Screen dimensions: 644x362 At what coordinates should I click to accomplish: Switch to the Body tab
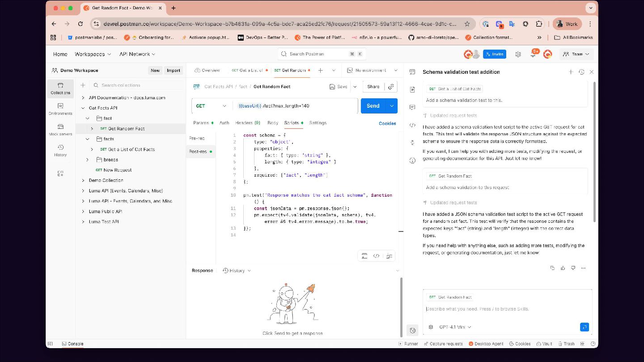click(273, 123)
